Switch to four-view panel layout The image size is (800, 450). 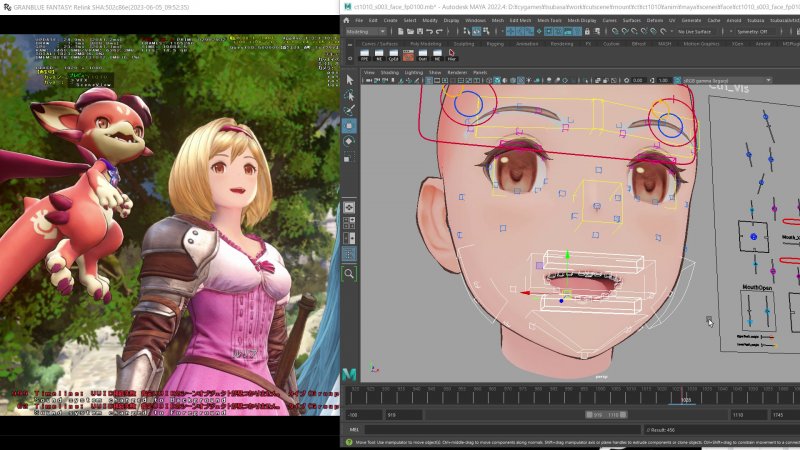(x=349, y=223)
